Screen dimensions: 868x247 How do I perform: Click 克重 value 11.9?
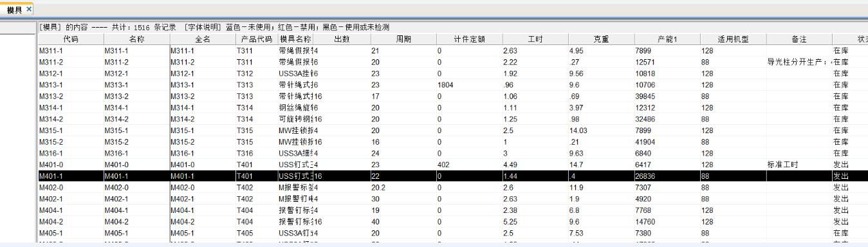pos(600,187)
